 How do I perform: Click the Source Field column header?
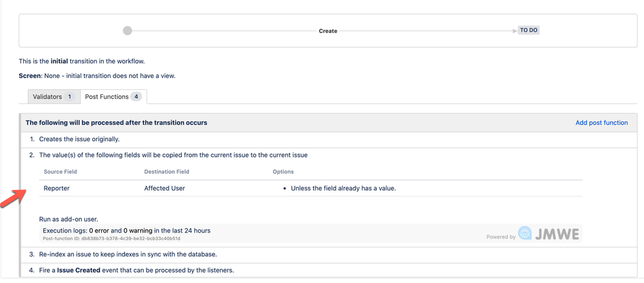coord(61,171)
